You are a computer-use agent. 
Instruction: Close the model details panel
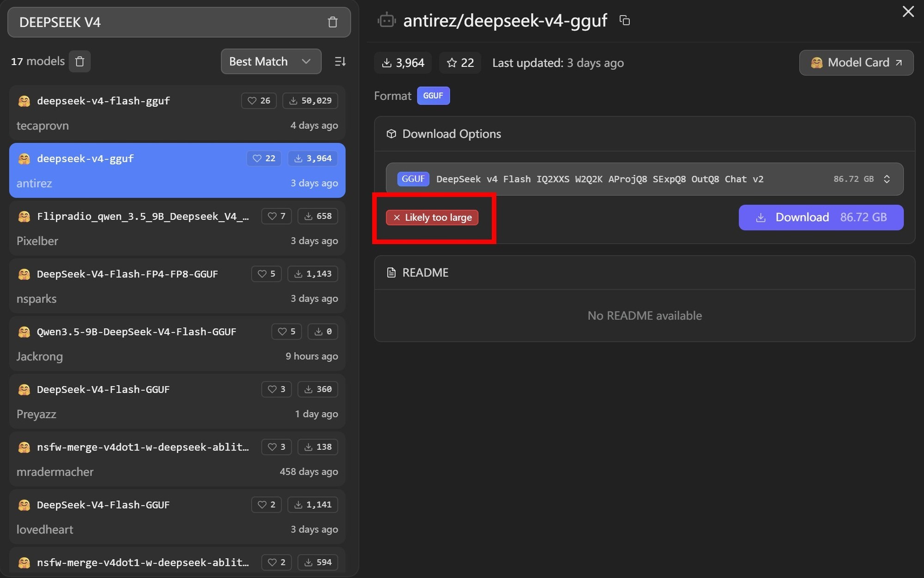click(908, 12)
